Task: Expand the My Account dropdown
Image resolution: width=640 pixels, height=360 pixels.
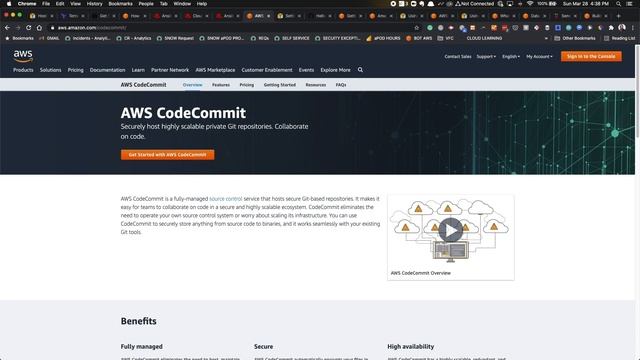Action: click(x=539, y=57)
